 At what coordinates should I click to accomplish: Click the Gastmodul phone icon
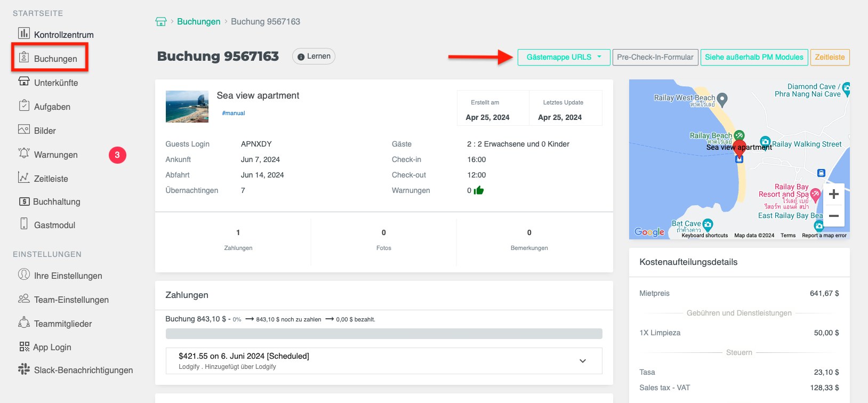(x=24, y=224)
